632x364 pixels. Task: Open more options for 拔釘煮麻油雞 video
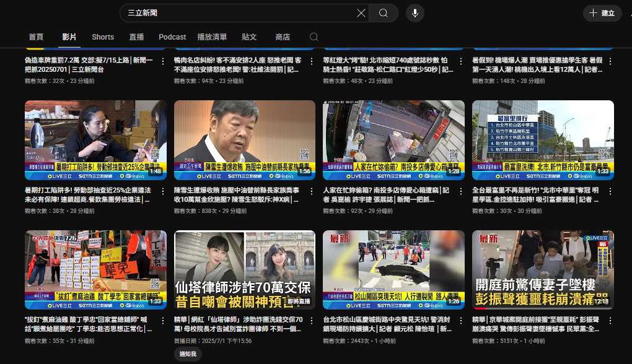click(x=163, y=321)
